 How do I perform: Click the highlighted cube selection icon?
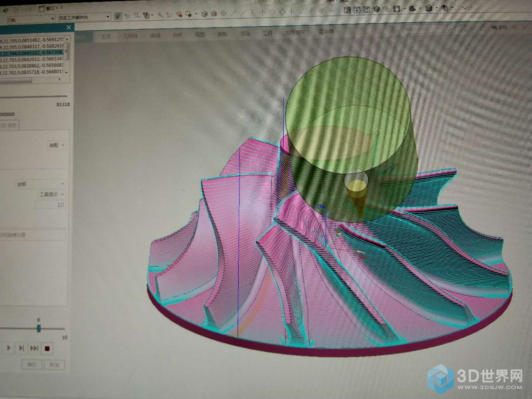[x=118, y=16]
